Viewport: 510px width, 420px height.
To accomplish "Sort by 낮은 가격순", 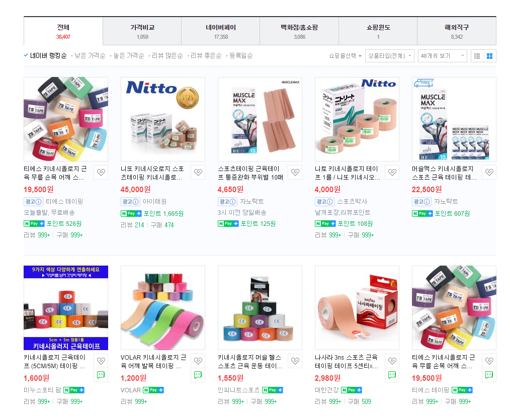I will point(90,56).
